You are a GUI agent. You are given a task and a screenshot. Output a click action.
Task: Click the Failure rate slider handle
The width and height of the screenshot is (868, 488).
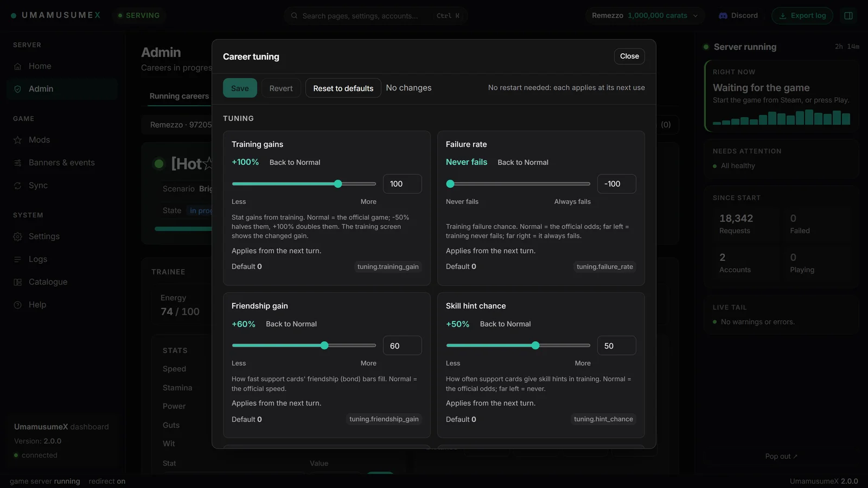450,184
